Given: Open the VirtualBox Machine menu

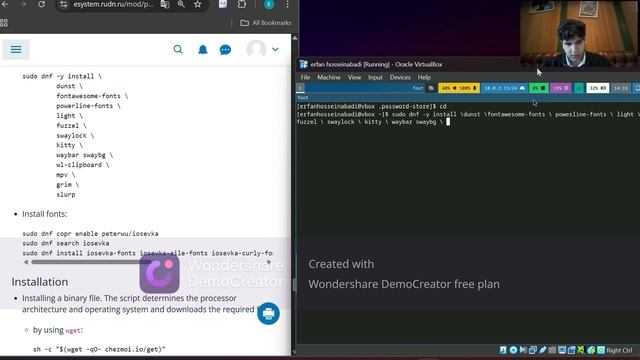Looking at the screenshot, I should coord(329,77).
